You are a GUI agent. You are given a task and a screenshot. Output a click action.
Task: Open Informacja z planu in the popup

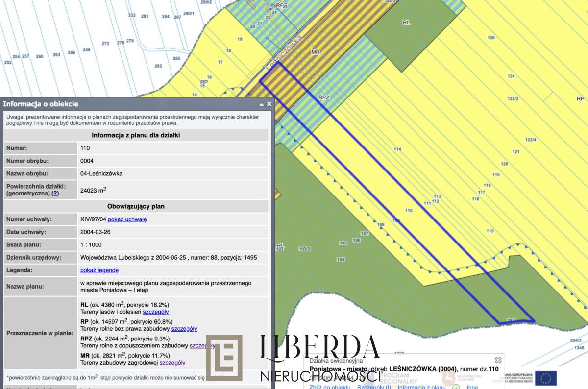coord(422,387)
